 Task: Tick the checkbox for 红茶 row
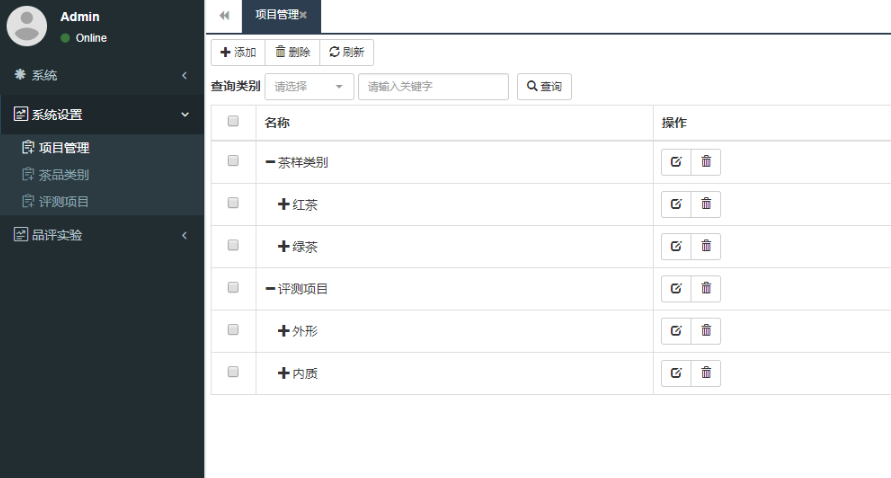233,203
